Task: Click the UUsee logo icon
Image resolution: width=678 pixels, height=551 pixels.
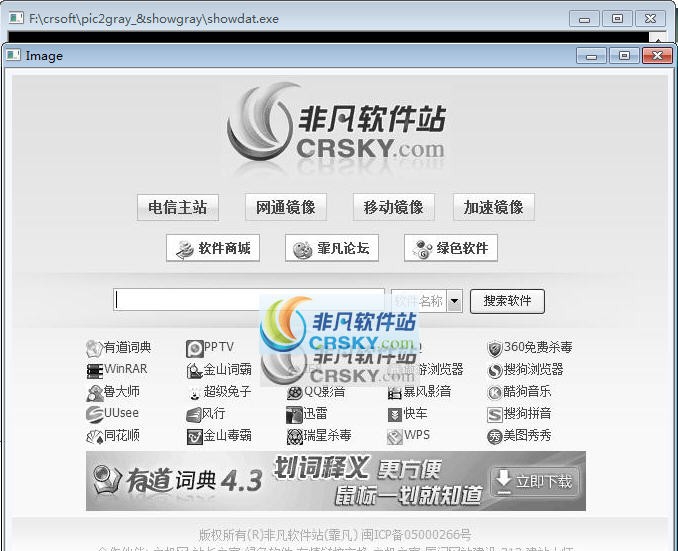Action: click(x=94, y=414)
